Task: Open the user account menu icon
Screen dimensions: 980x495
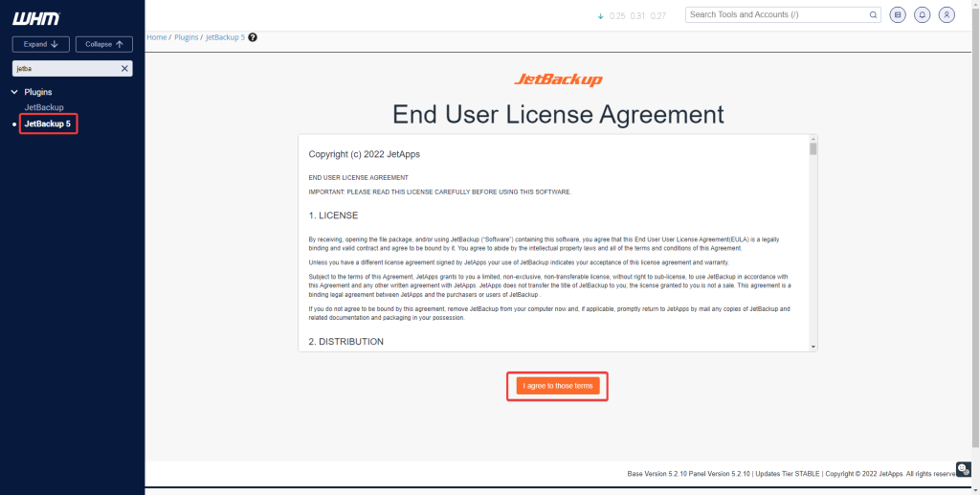Action: tap(947, 15)
